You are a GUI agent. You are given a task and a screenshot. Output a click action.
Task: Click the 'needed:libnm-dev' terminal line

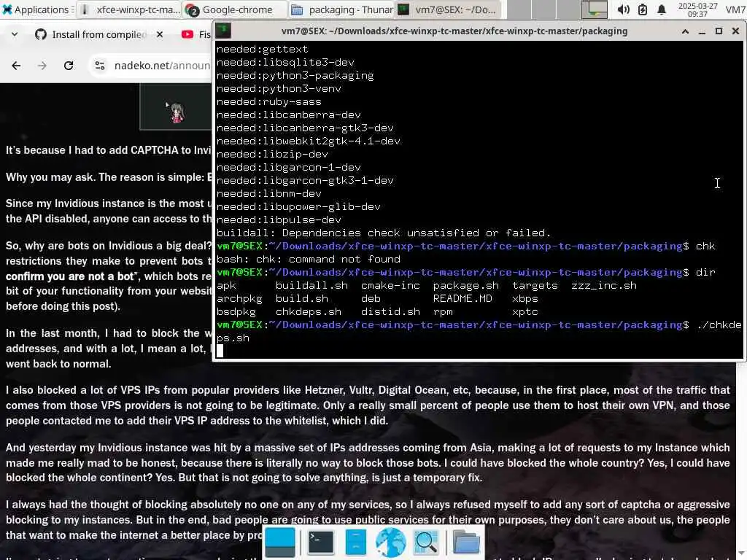coord(268,194)
